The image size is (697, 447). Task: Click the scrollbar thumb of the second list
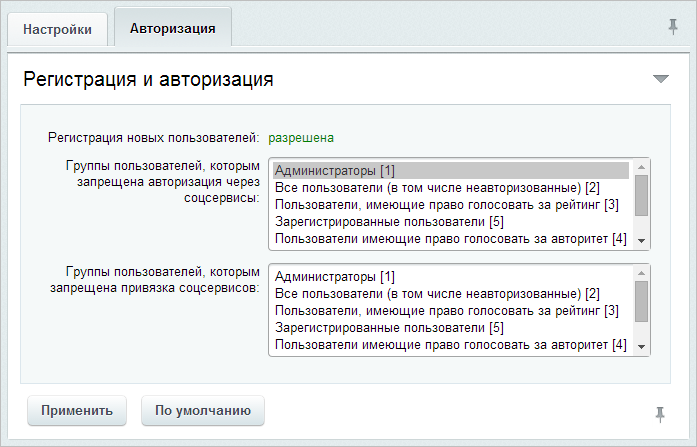[641, 301]
